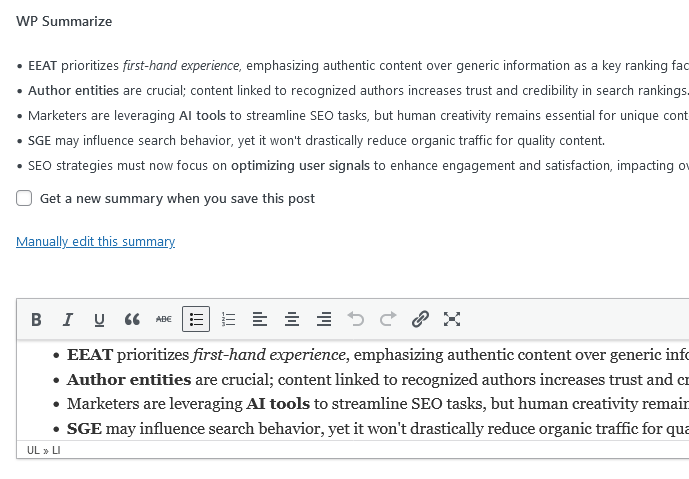Open the 'Manually edit this summary' link

pos(95,242)
